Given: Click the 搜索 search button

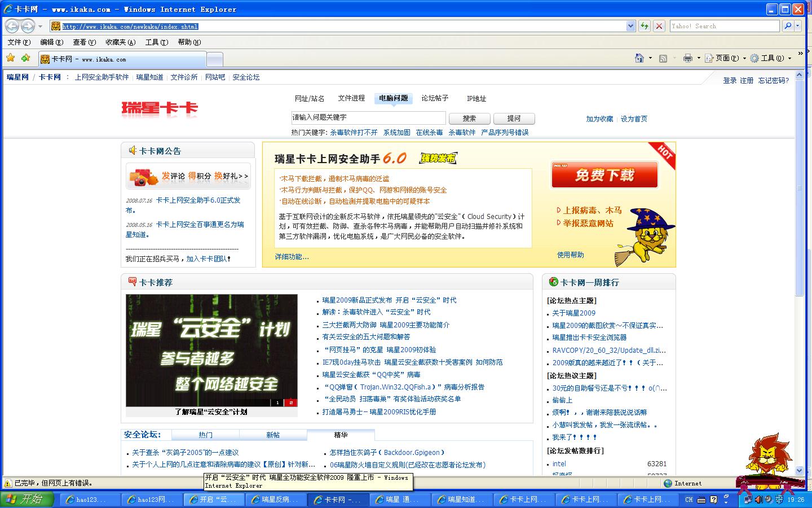Looking at the screenshot, I should click(x=469, y=119).
